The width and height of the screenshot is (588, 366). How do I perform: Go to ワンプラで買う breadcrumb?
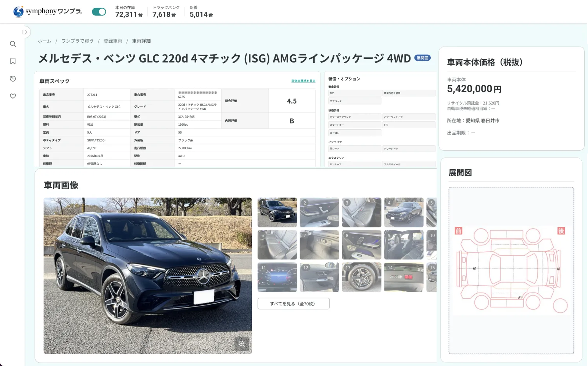[77, 41]
